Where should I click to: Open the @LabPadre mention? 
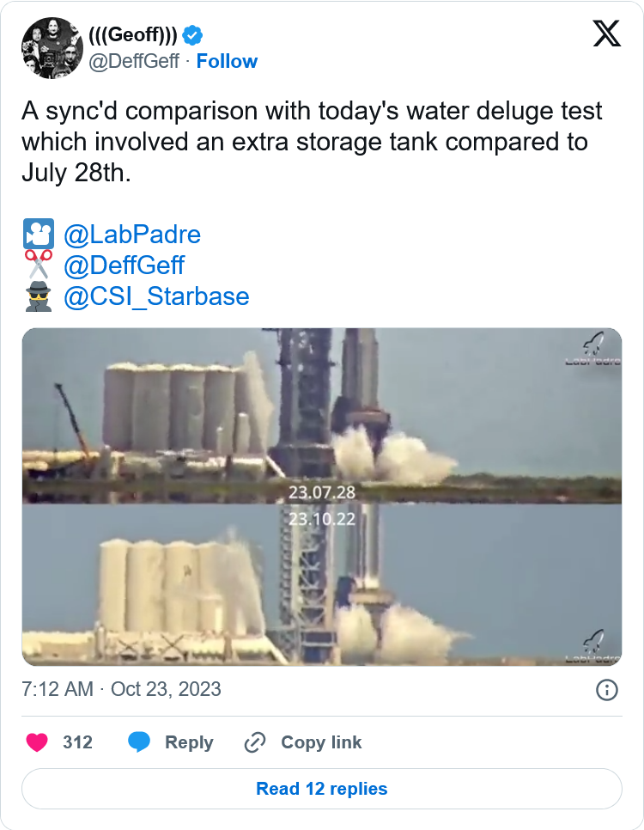(132, 235)
